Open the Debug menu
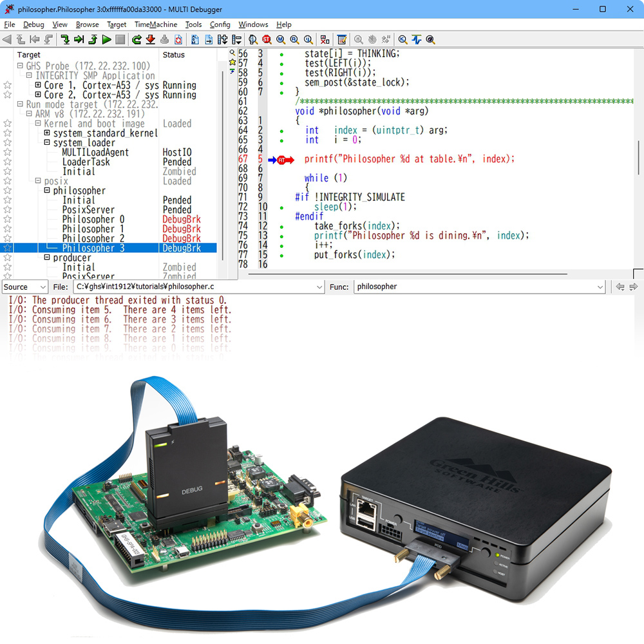 33,24
